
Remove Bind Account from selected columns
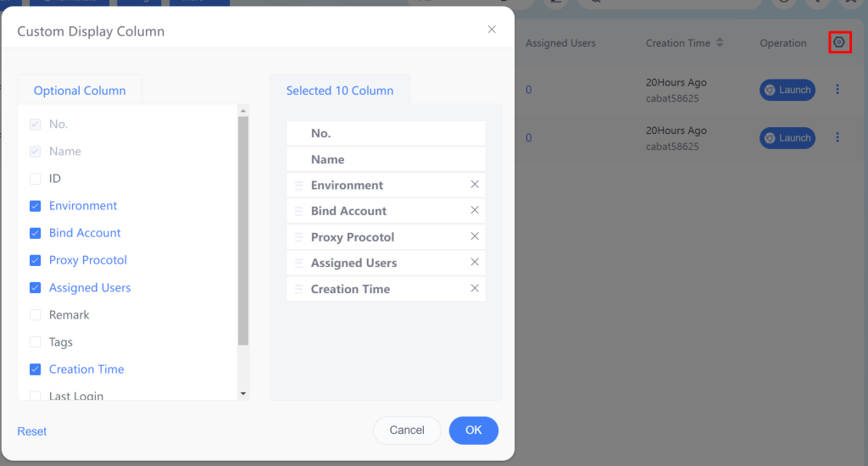pos(475,210)
